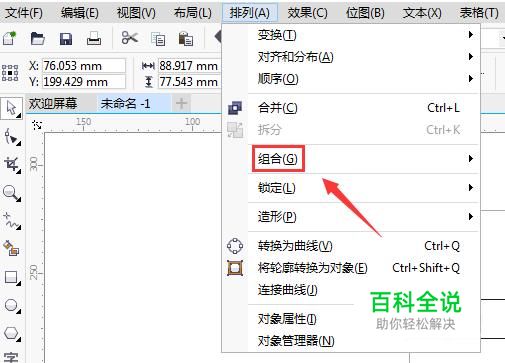Select the Rectangle tool

pos(12,277)
